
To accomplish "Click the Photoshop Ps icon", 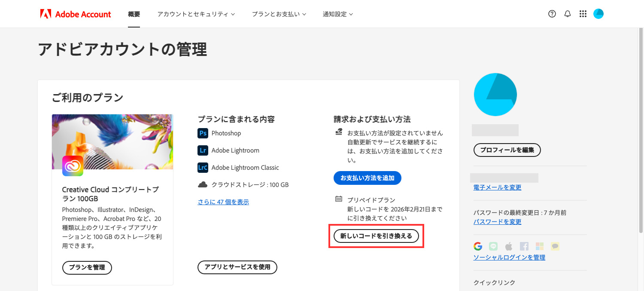I will pos(203,133).
